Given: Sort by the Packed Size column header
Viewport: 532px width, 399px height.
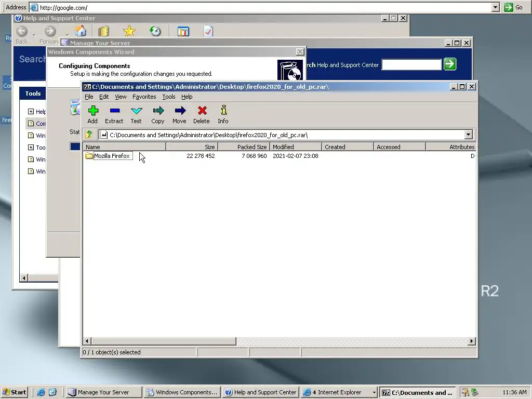Looking at the screenshot, I should click(244, 147).
